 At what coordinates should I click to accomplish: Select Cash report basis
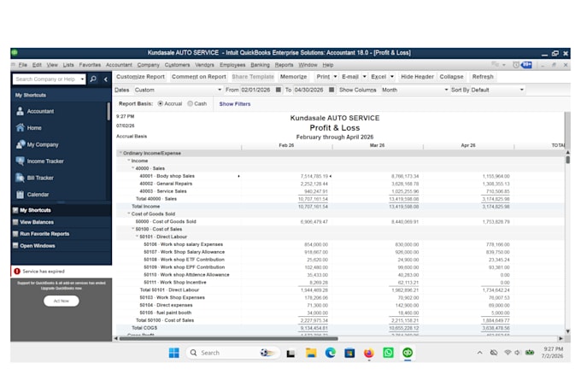click(x=190, y=103)
